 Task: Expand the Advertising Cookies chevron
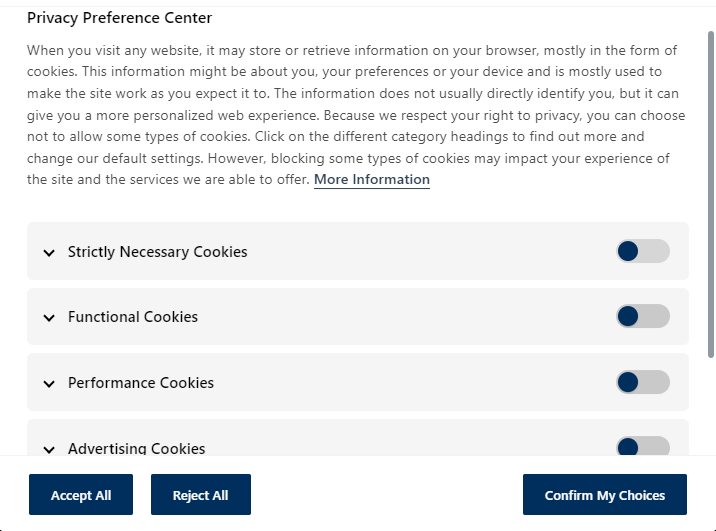click(49, 449)
